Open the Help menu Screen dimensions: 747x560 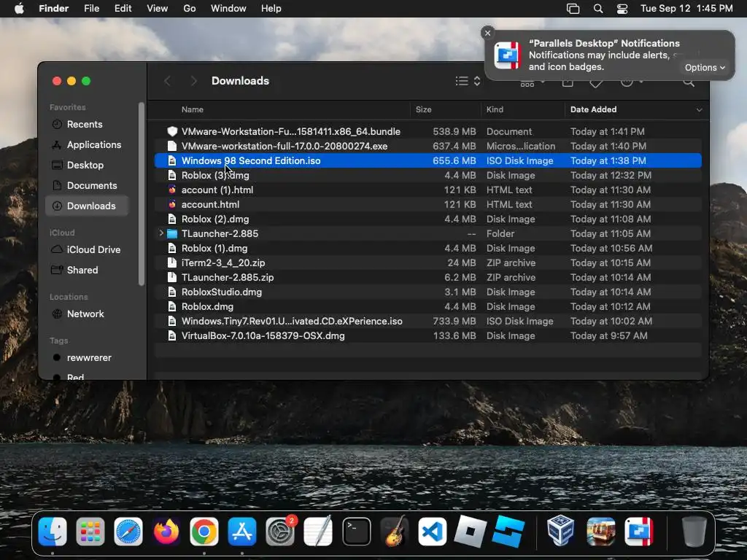271,9
